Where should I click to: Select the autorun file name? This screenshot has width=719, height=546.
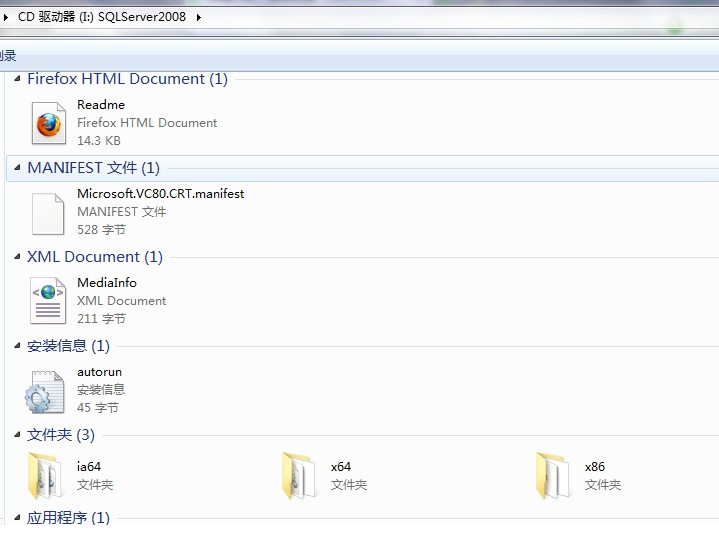pos(100,372)
